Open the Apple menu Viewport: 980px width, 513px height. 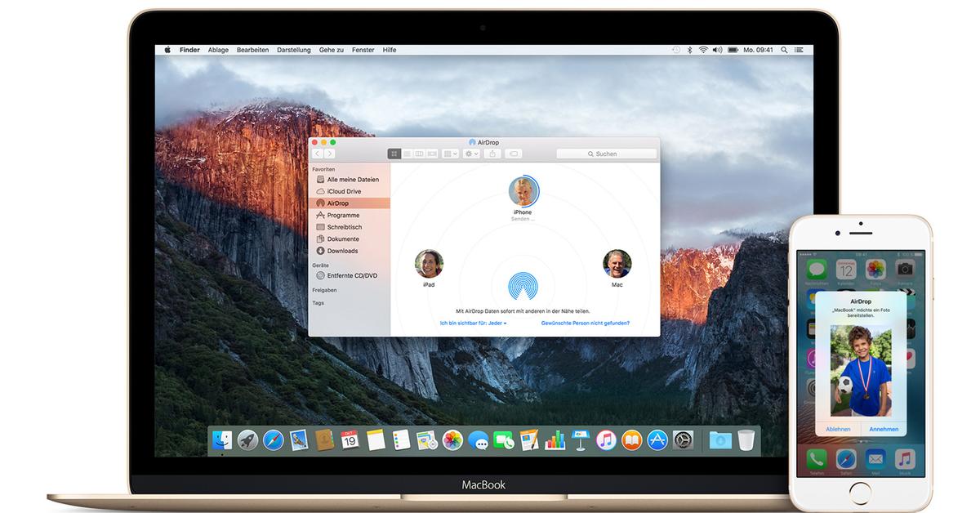167,50
